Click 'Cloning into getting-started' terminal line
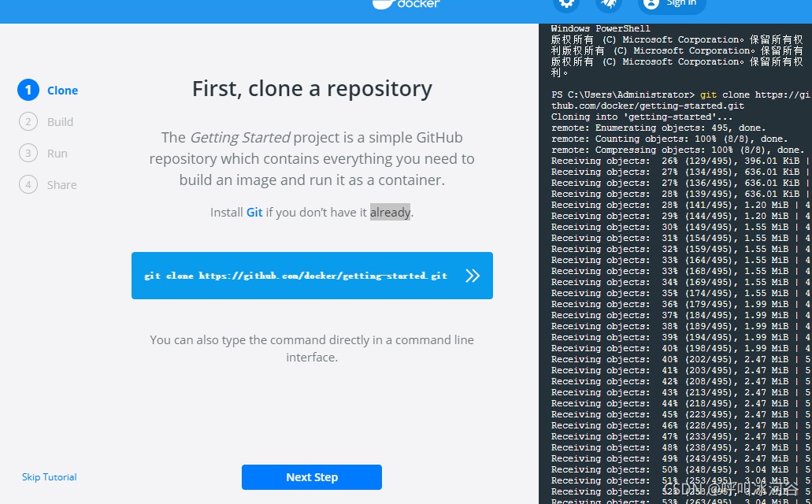 pos(642,117)
